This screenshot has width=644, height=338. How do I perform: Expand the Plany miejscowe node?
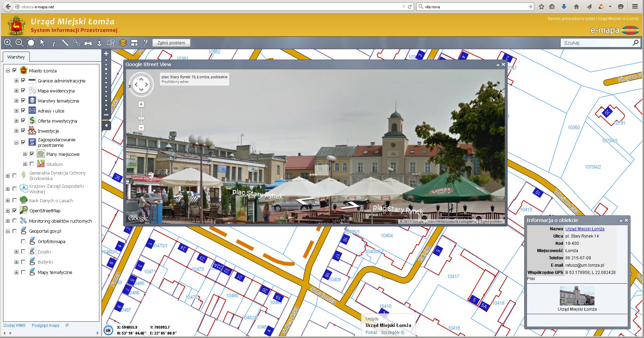(25, 154)
